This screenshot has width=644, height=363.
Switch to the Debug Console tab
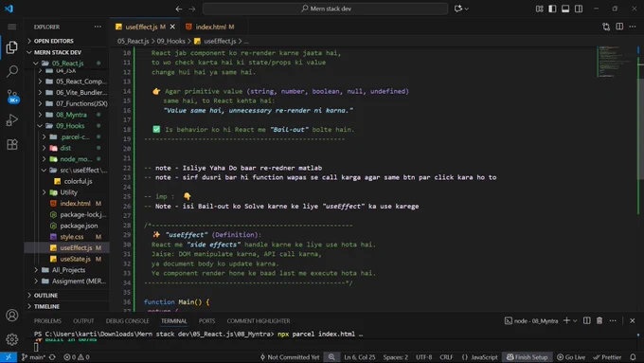(x=127, y=321)
